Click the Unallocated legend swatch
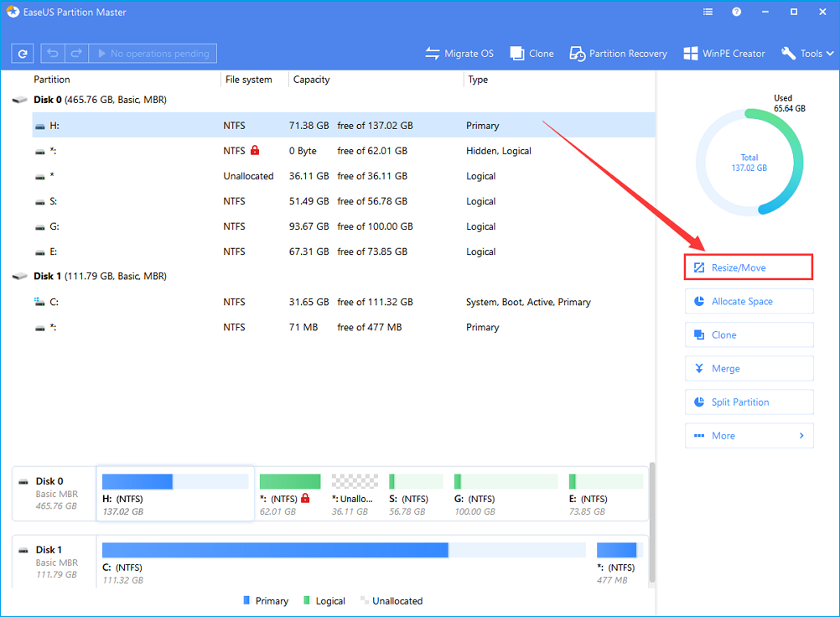 (x=365, y=600)
